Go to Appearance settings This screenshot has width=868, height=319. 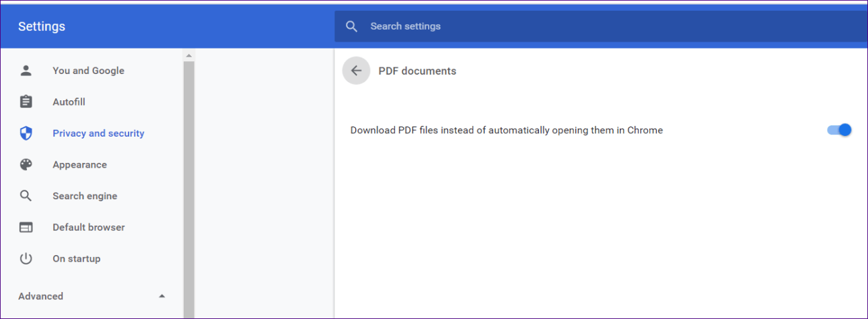click(79, 165)
